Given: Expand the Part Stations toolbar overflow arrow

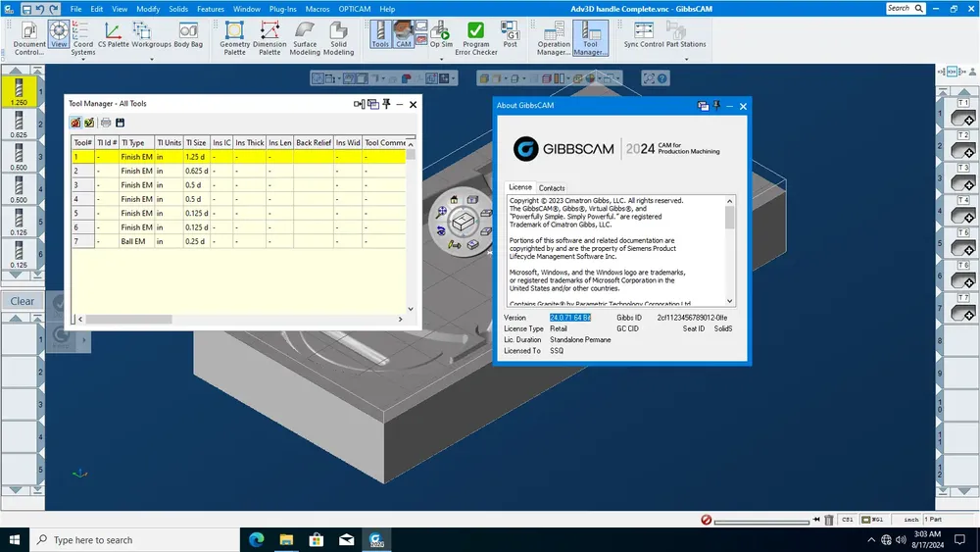Looking at the screenshot, I should [x=686, y=60].
